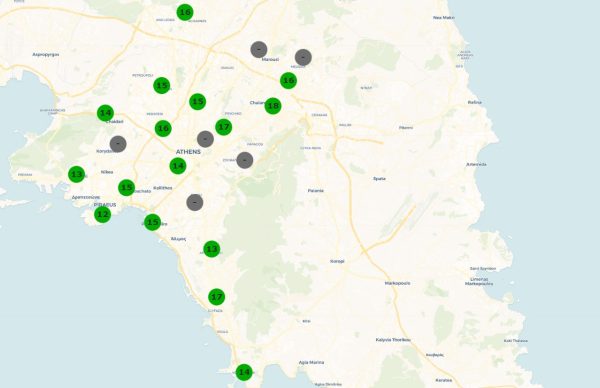Viewport: 600px width, 388px height.
Task: Select the Nikaia place label
Action: point(107,172)
